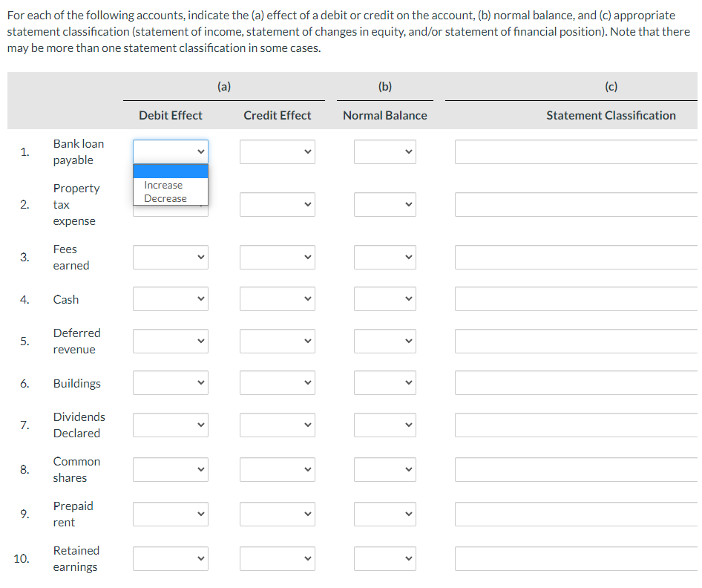The image size is (702, 588).
Task: Click Statement Classification field for Buildings
Action: click(576, 383)
